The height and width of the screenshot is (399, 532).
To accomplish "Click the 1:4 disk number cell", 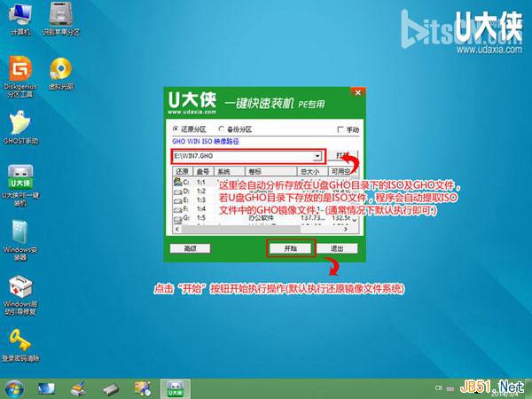I will [201, 209].
